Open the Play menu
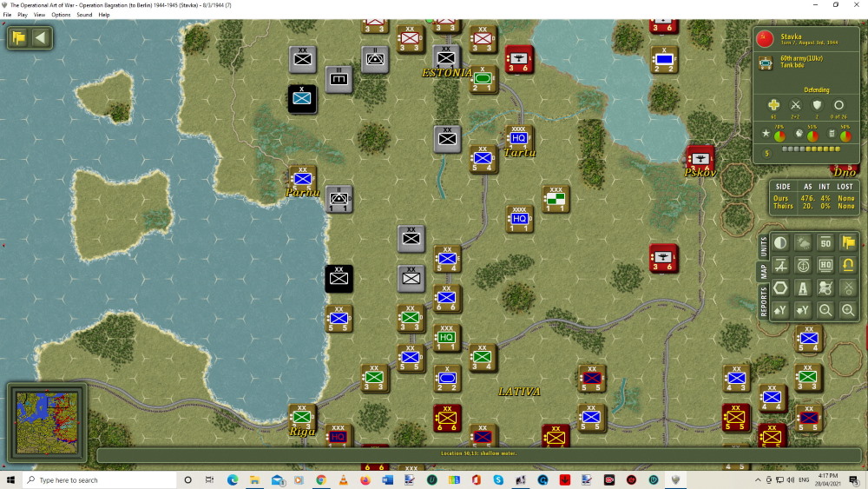 23,15
